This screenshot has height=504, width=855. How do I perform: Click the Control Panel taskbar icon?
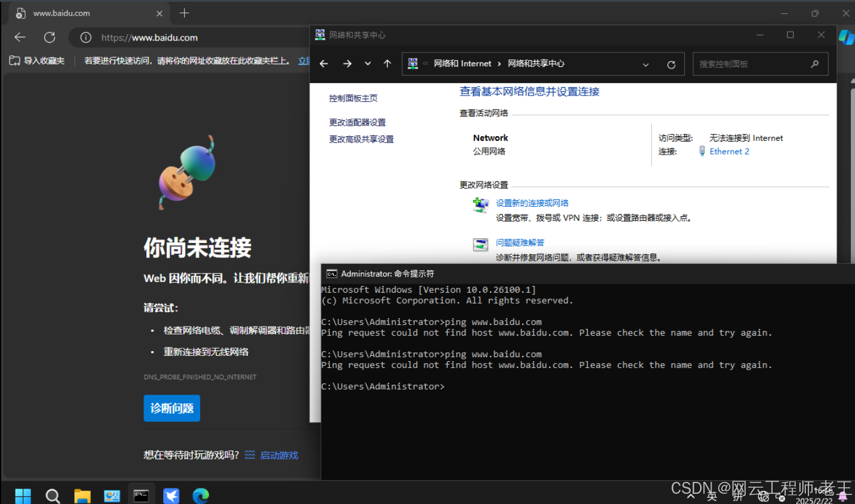tap(112, 496)
